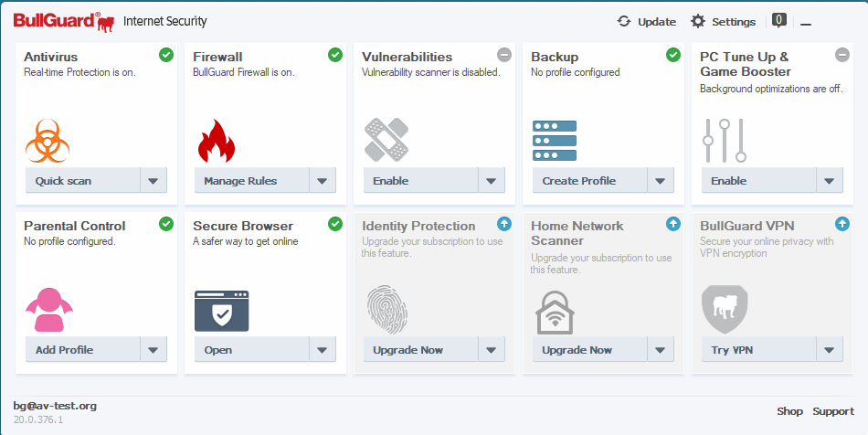Open the Support link
This screenshot has width=868, height=435.
pyautogui.click(x=833, y=411)
